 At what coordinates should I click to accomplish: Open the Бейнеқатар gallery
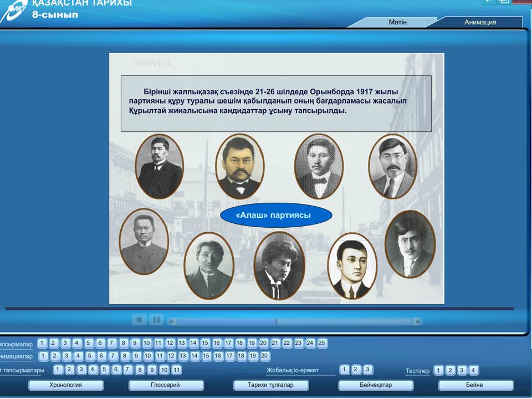[x=376, y=385]
